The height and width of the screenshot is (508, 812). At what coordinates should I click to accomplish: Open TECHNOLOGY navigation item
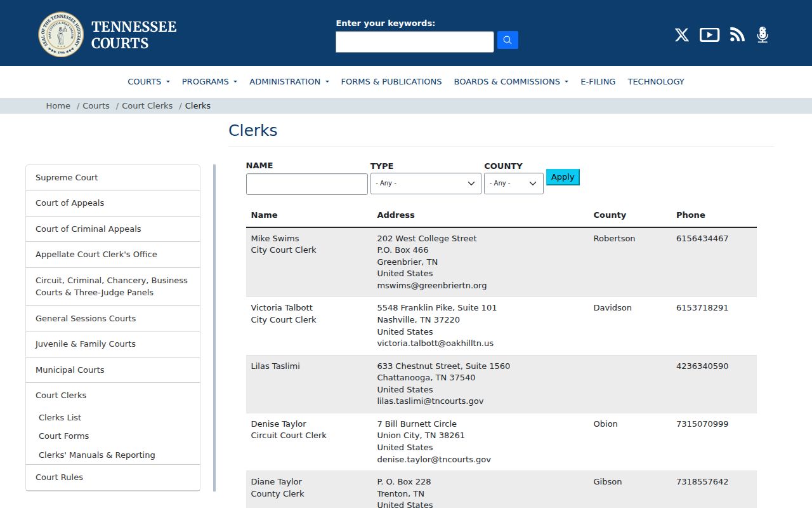(x=656, y=81)
